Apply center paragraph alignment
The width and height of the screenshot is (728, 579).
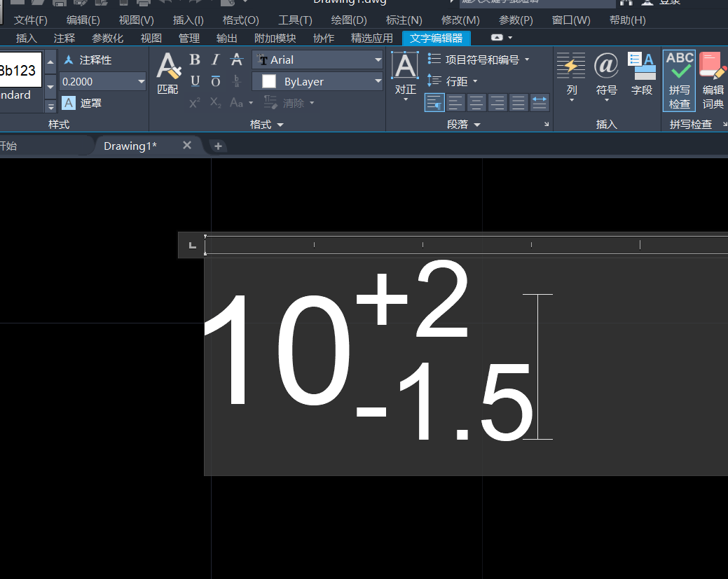(x=476, y=103)
